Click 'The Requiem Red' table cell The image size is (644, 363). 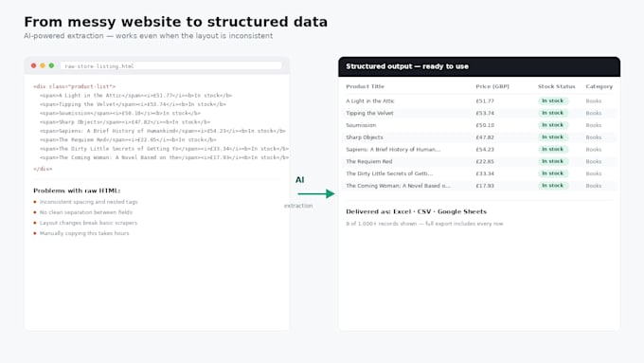(x=368, y=161)
